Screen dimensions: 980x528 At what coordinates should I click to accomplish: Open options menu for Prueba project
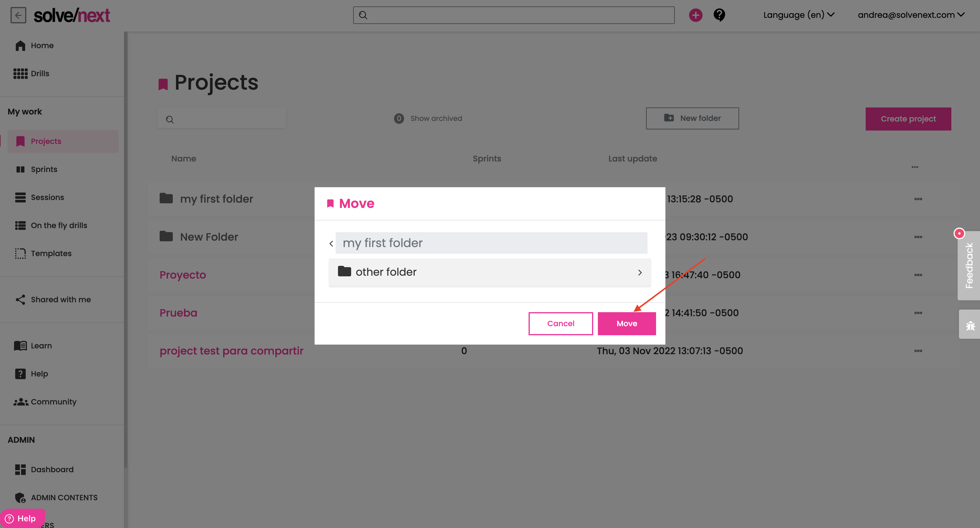[918, 313]
